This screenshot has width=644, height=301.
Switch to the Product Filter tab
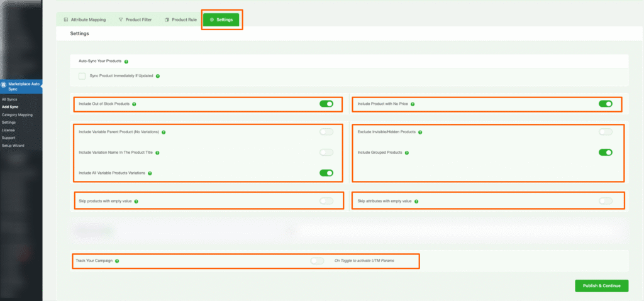click(x=135, y=19)
